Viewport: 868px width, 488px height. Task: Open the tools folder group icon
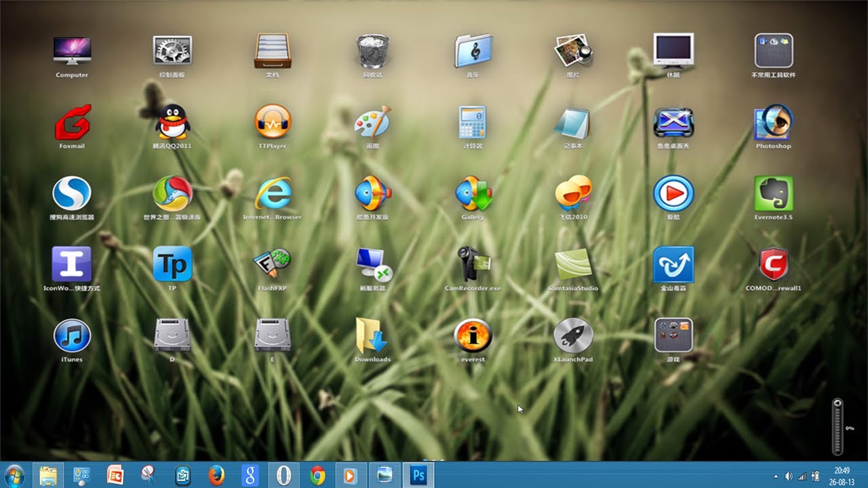coord(774,52)
